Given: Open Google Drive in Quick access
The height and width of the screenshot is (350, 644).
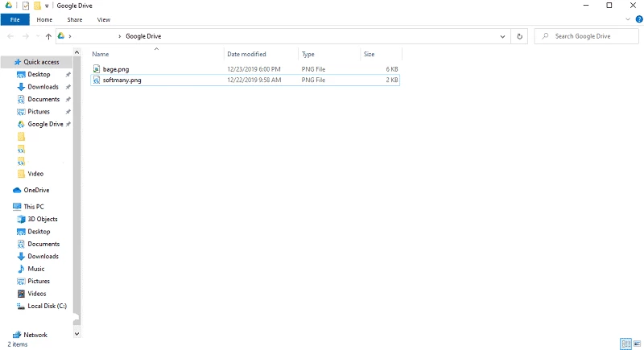Looking at the screenshot, I should click(x=45, y=124).
